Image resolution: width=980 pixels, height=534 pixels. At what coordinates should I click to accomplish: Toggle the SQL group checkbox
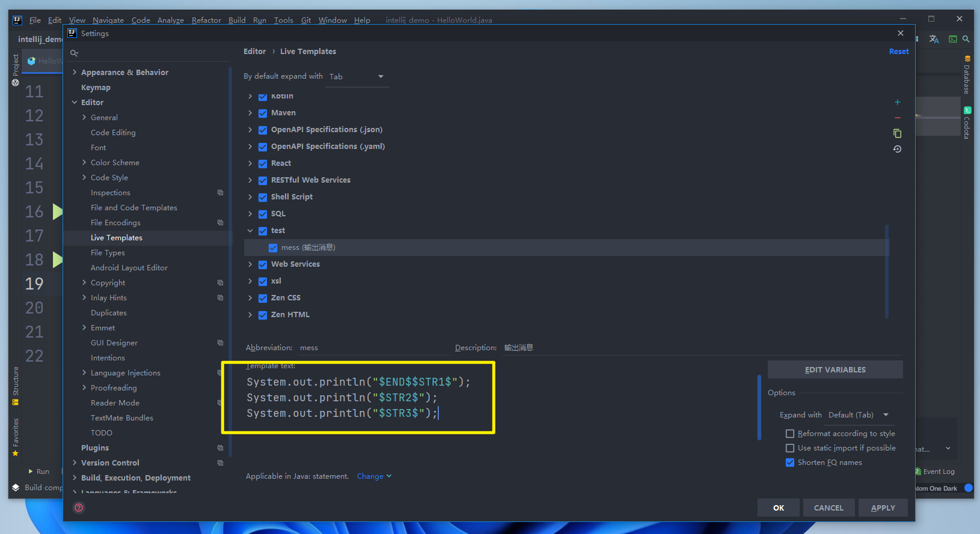click(x=263, y=214)
